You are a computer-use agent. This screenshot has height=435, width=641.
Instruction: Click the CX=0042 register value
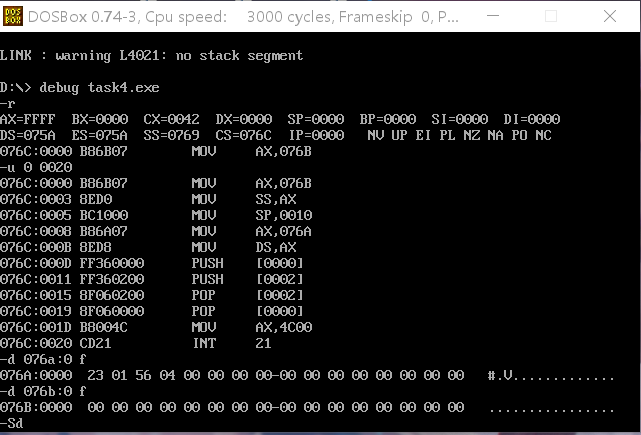click(172, 119)
